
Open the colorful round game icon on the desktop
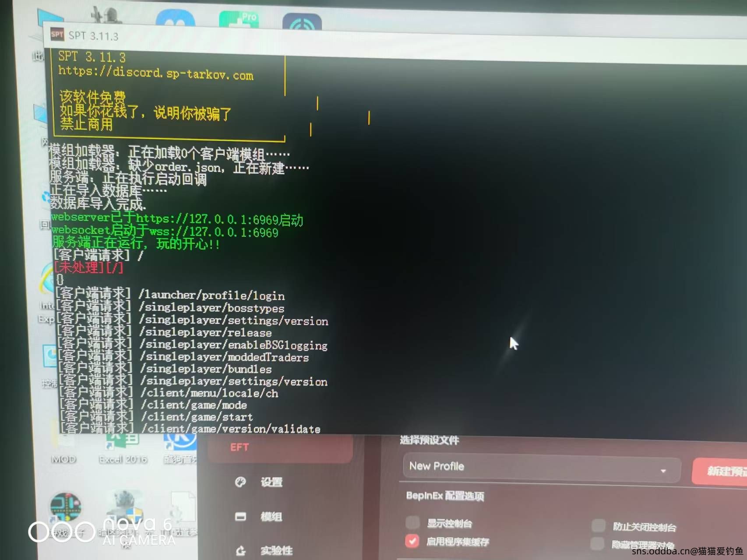point(66,507)
